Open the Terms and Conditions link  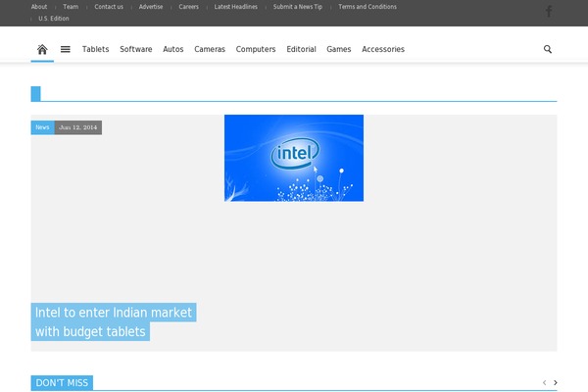[x=367, y=7]
